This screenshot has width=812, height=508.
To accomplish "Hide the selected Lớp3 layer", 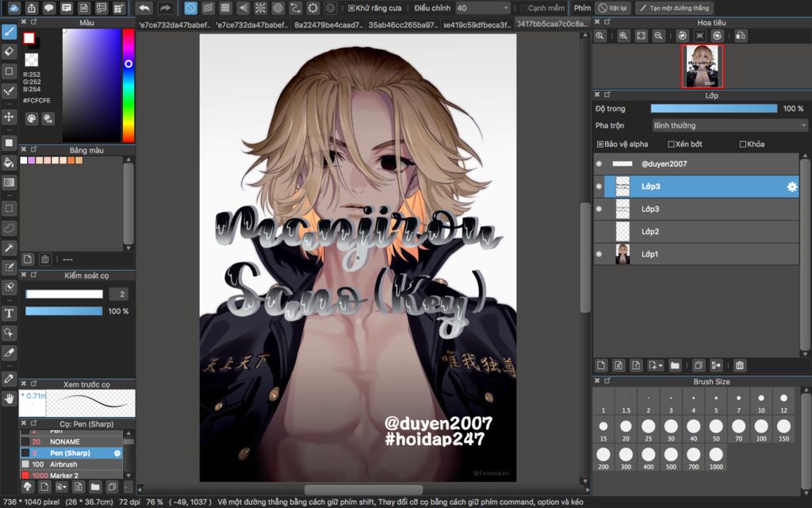I will coord(599,186).
